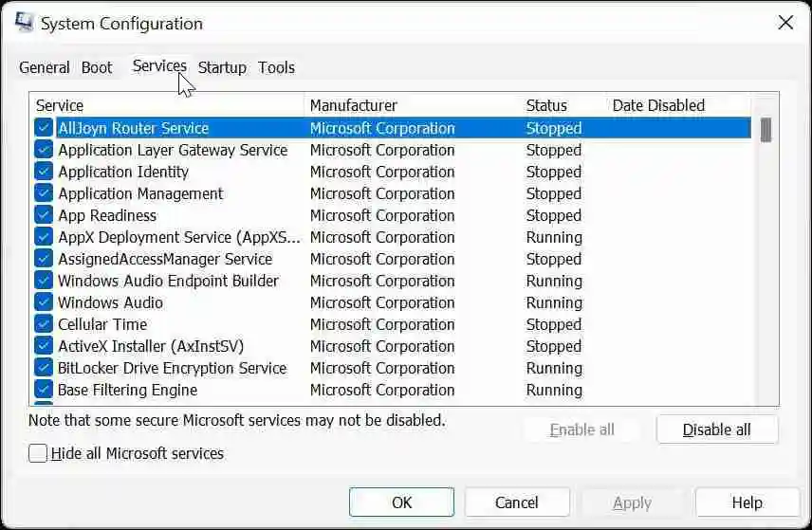Screen dimensions: 812x530
Task: Toggle the BitLocker Drive Encryption Service checkbox
Action: (44, 368)
